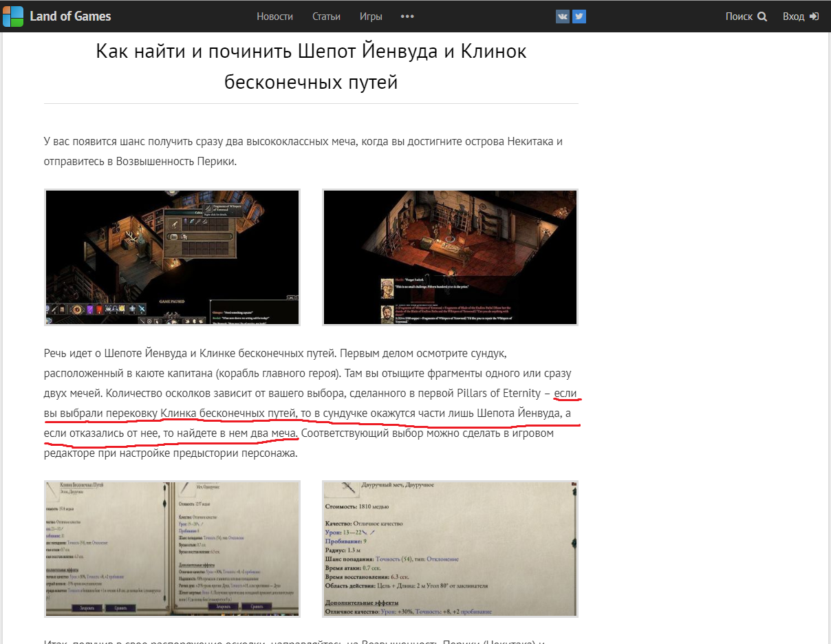Image resolution: width=831 pixels, height=644 pixels.
Task: Click the Land of Games logo icon
Action: point(12,17)
